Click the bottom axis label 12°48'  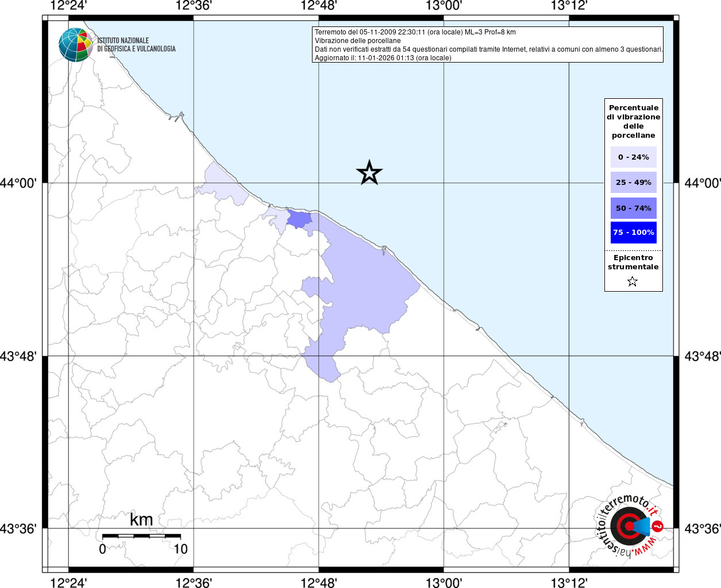coord(319,582)
